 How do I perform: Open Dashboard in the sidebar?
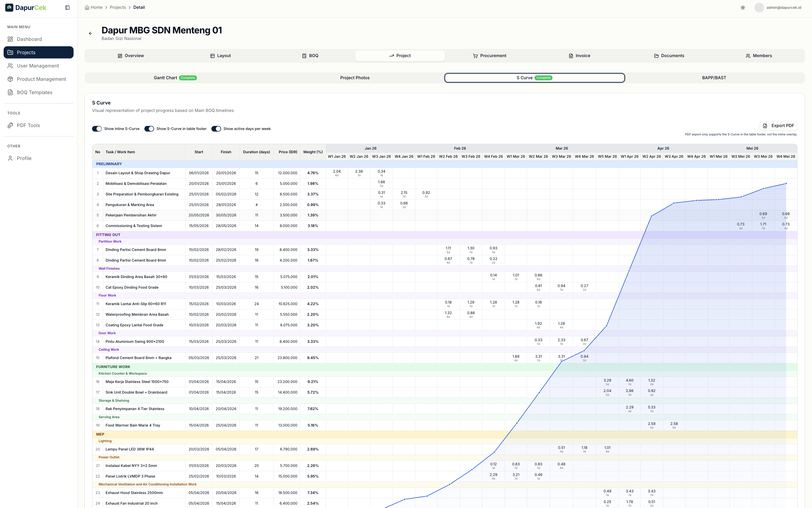point(39,39)
